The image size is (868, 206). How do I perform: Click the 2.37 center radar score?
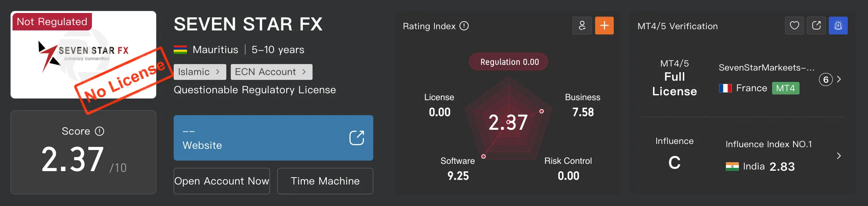(x=508, y=122)
